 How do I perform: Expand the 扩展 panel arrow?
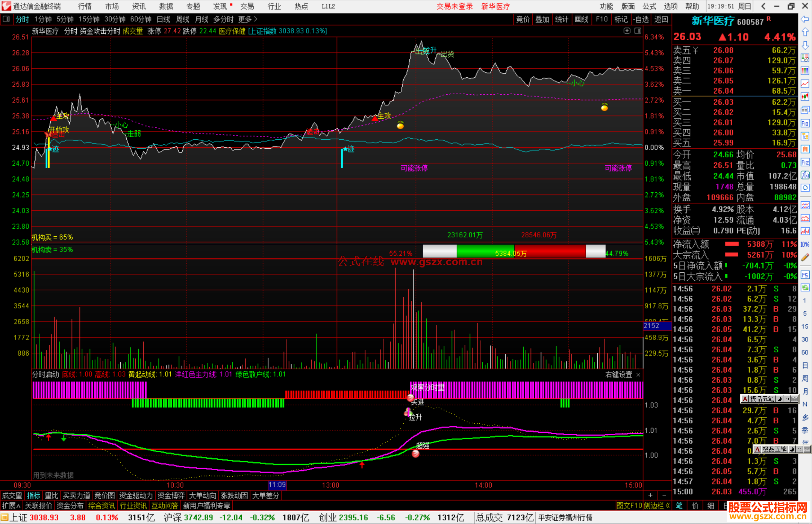(x=11, y=506)
